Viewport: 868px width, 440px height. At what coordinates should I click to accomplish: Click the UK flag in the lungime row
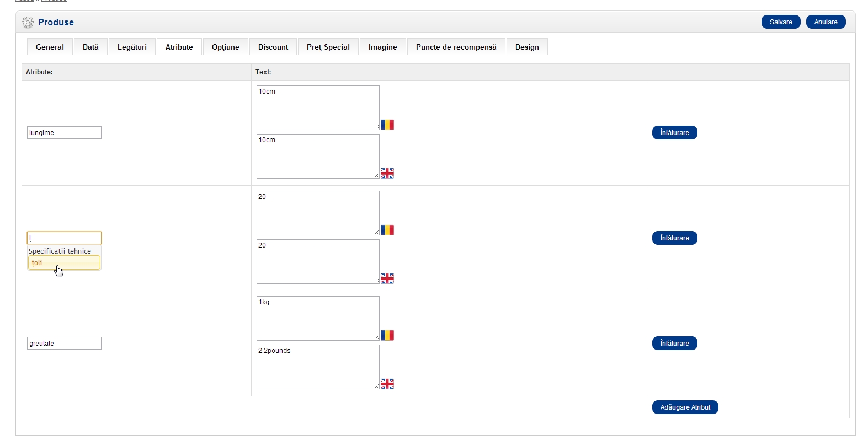387,173
